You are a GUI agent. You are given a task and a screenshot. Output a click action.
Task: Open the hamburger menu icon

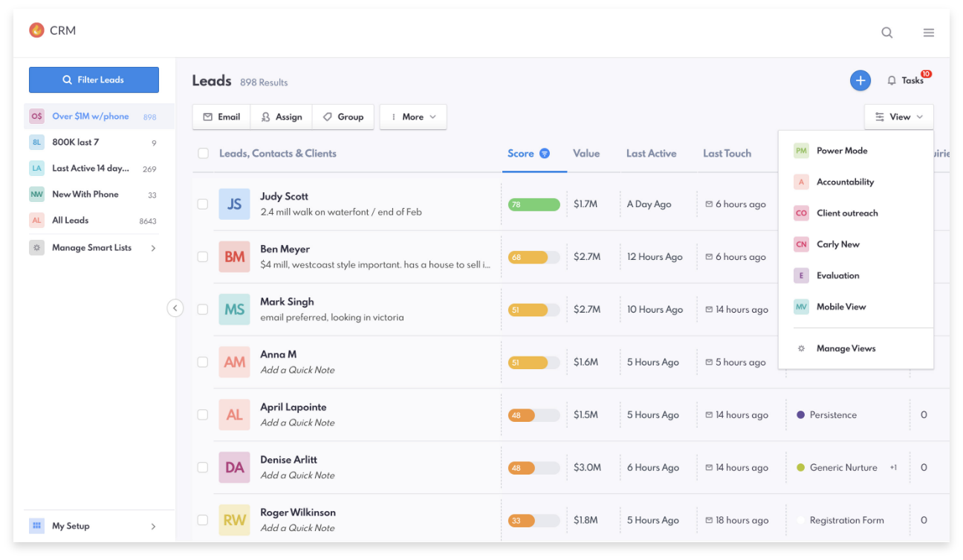pyautogui.click(x=928, y=32)
